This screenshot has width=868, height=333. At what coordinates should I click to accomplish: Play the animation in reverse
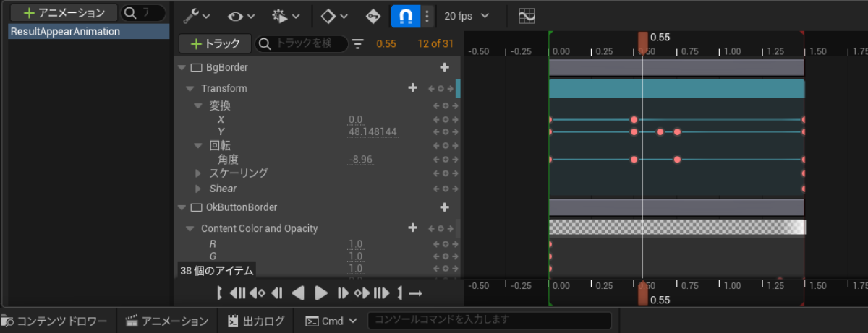coord(297,293)
